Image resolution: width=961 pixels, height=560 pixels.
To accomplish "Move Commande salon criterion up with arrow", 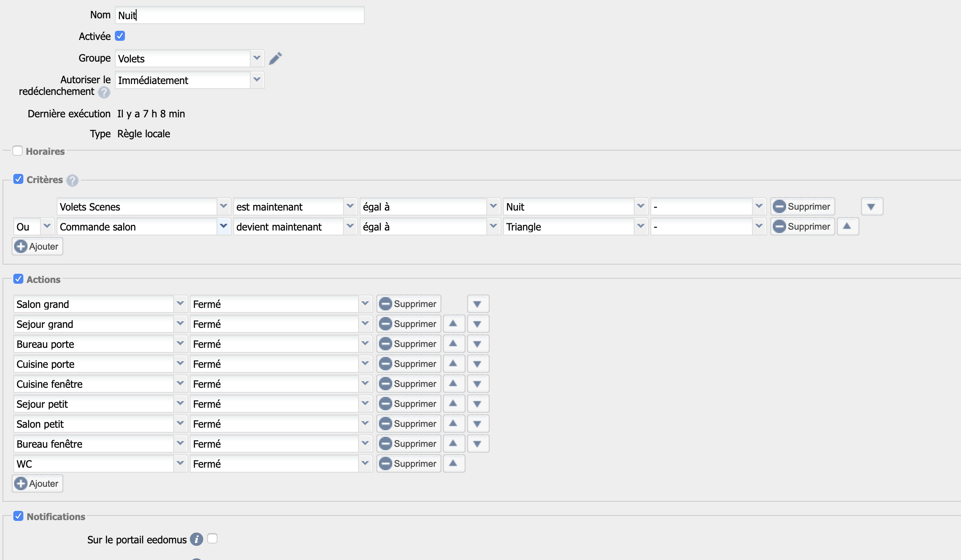I will point(847,226).
